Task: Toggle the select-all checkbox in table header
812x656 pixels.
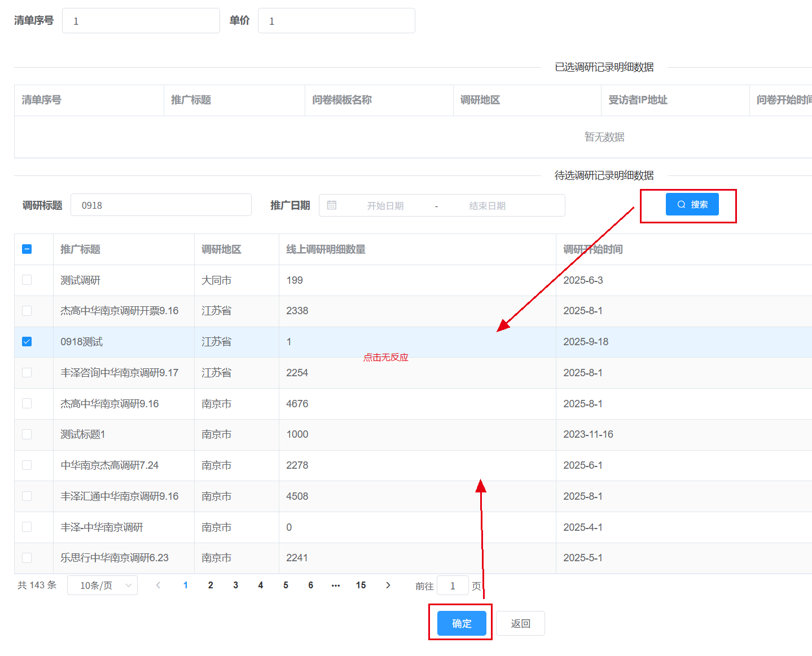Action: click(27, 249)
